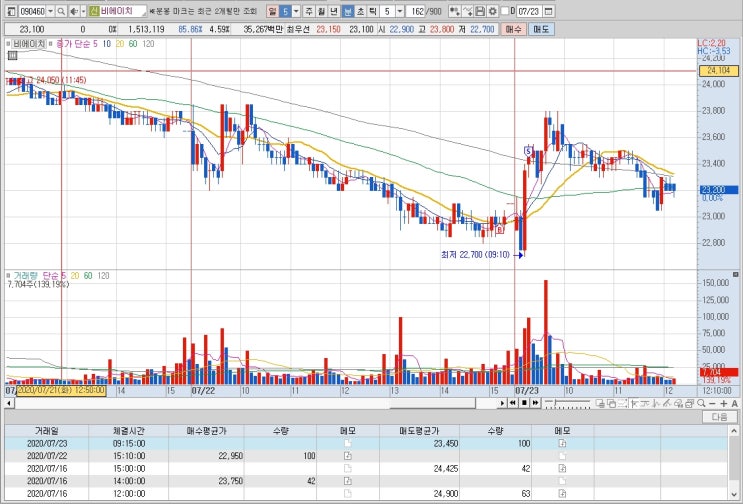Screen dimensions: 743x504
Task: Click the fast-forward playback button
Action: click(535, 403)
